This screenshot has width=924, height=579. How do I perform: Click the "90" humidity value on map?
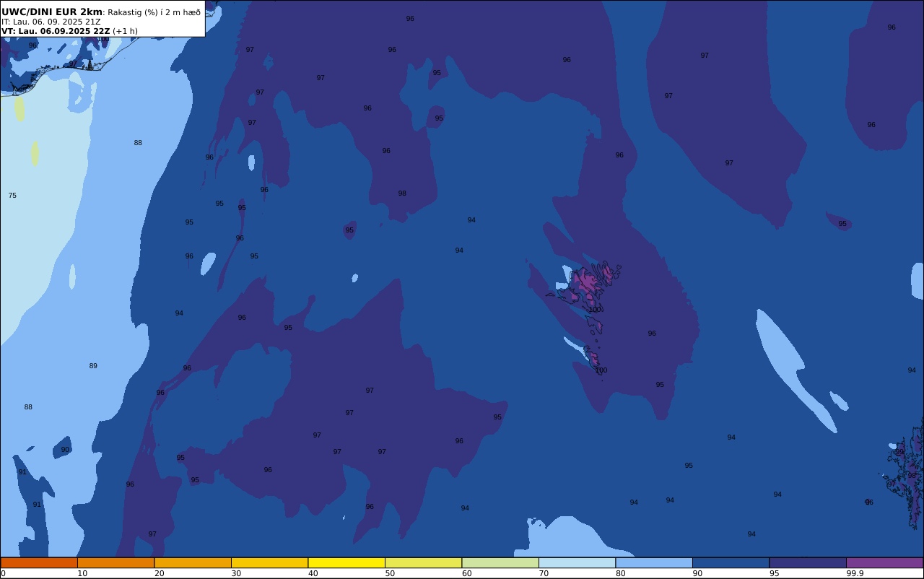pos(65,450)
